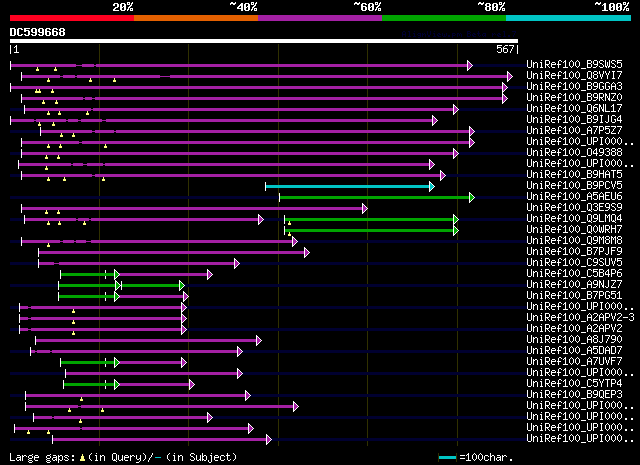Image resolution: width=640 pixels, height=465 pixels.
Task: Select the UniRef100_B9QEP3 label
Action: pos(574,395)
